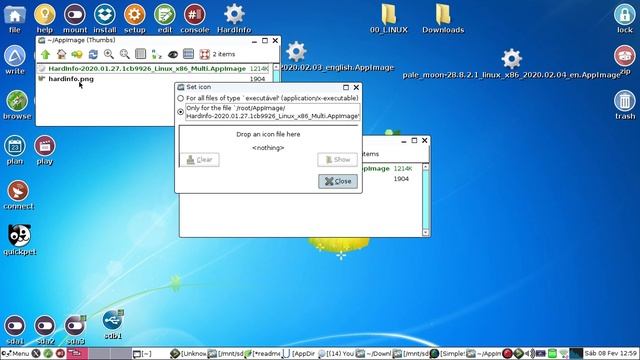Open the file desktop icon
Viewport: 640px width, 360px height.
15,18
